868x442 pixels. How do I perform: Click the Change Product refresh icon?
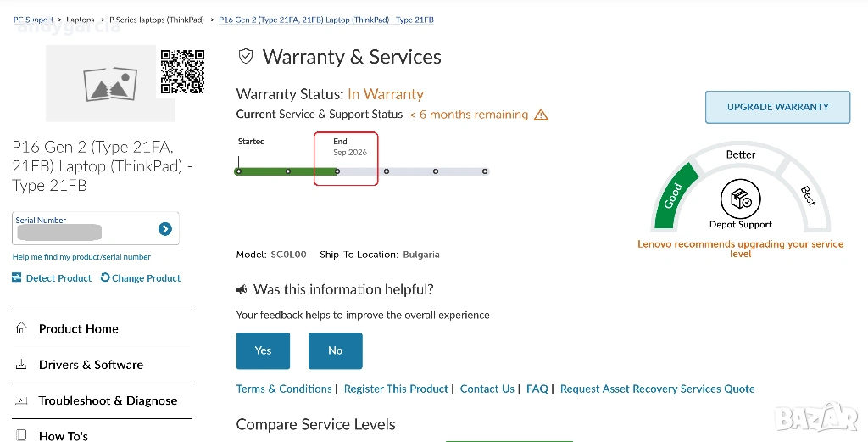[105, 278]
